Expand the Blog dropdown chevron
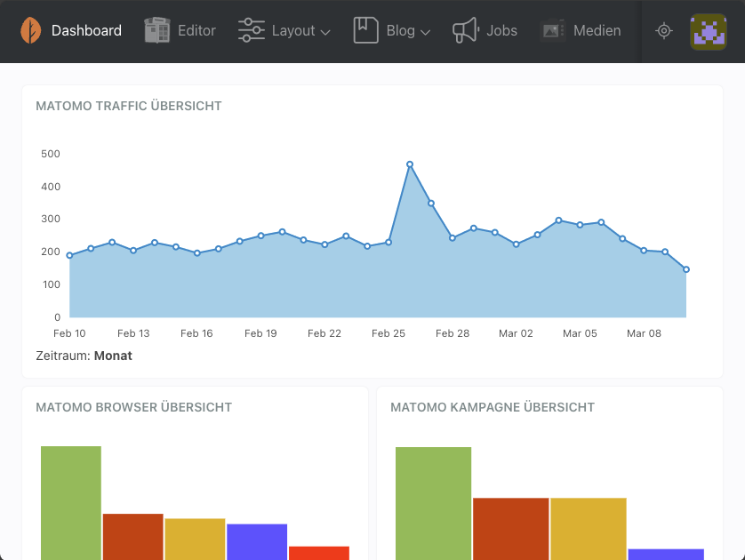This screenshot has height=560, width=745. pos(426,32)
